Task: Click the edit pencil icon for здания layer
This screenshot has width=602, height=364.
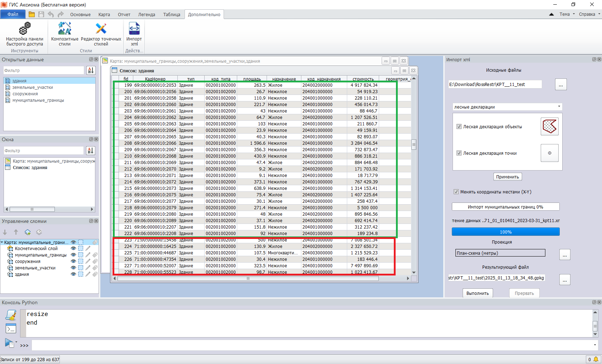Action: tap(88, 274)
